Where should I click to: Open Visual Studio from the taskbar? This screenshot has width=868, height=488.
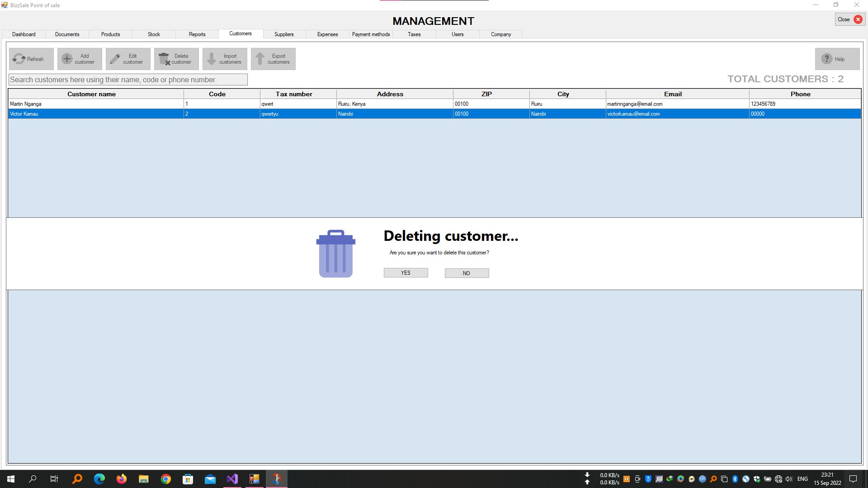coord(232,479)
